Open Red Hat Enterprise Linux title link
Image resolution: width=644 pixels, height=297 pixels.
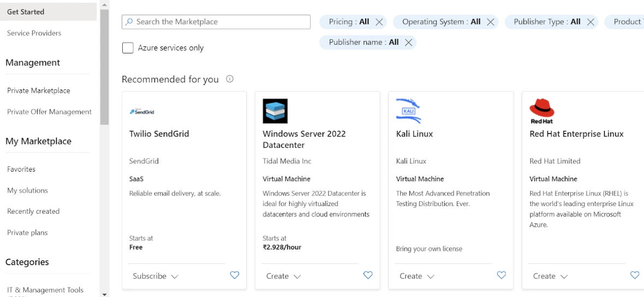click(x=576, y=134)
